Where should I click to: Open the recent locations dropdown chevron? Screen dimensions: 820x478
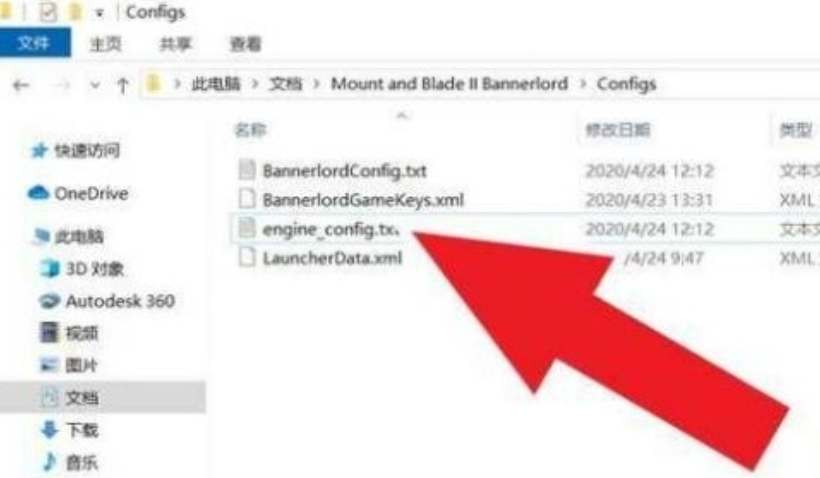(95, 85)
